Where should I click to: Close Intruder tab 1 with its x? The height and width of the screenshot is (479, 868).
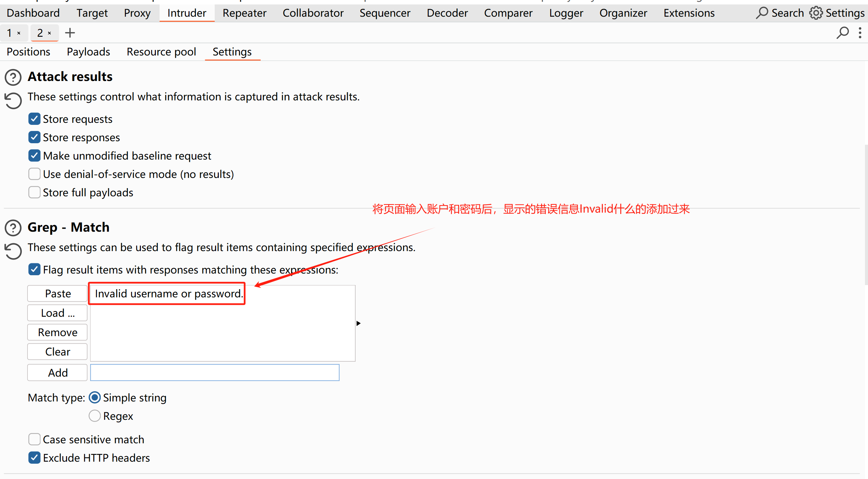[19, 33]
